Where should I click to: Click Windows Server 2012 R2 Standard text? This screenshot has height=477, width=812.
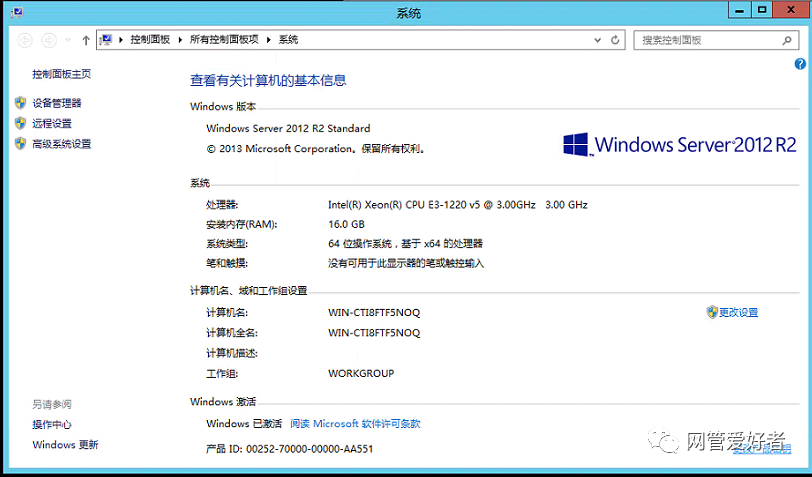[x=288, y=128]
